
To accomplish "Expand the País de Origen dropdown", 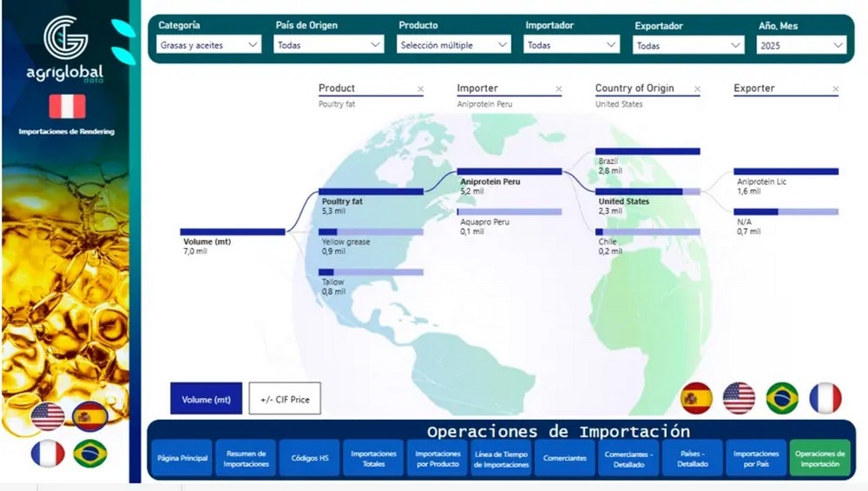I will point(329,45).
